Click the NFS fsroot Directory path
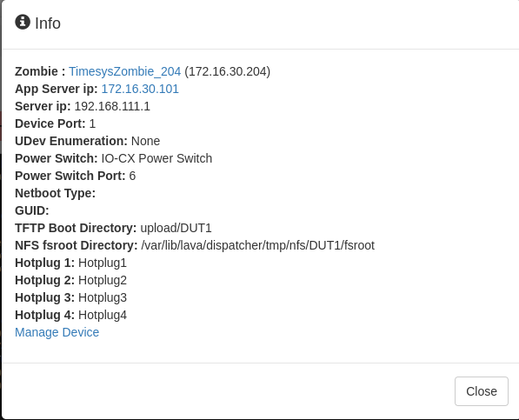This screenshot has width=519, height=420. tap(257, 245)
